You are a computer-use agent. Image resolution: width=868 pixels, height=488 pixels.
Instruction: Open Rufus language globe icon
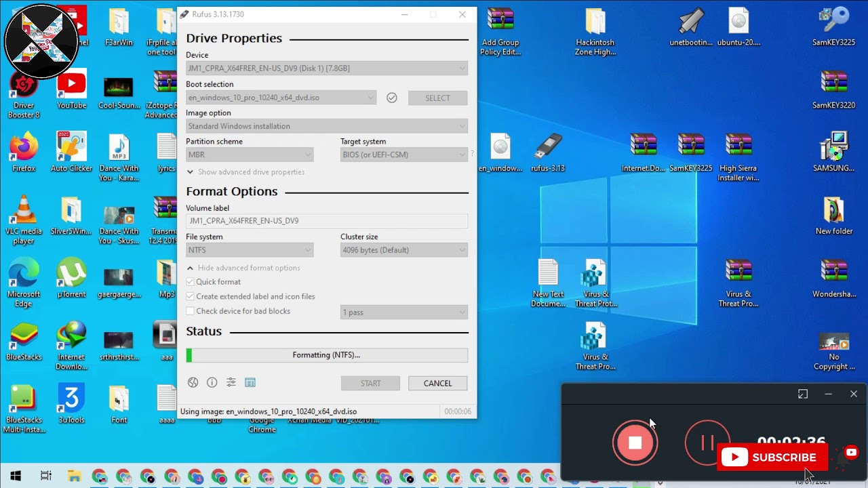[x=193, y=383]
